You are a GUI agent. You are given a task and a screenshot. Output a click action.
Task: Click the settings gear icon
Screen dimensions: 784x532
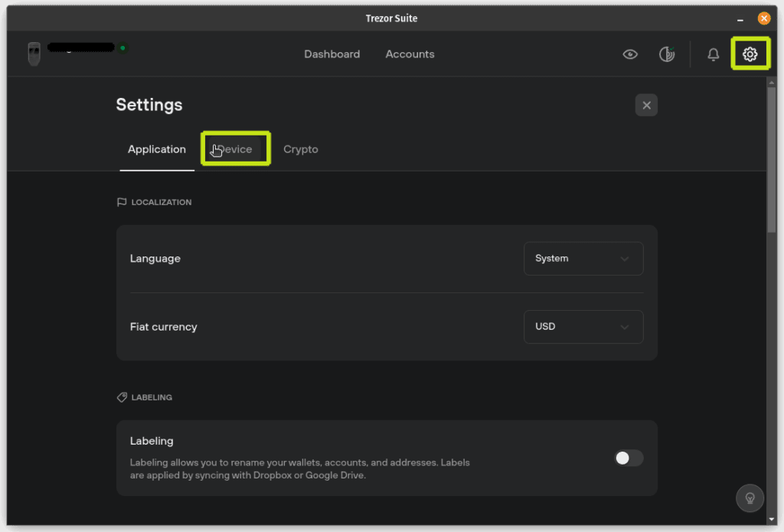tap(750, 54)
